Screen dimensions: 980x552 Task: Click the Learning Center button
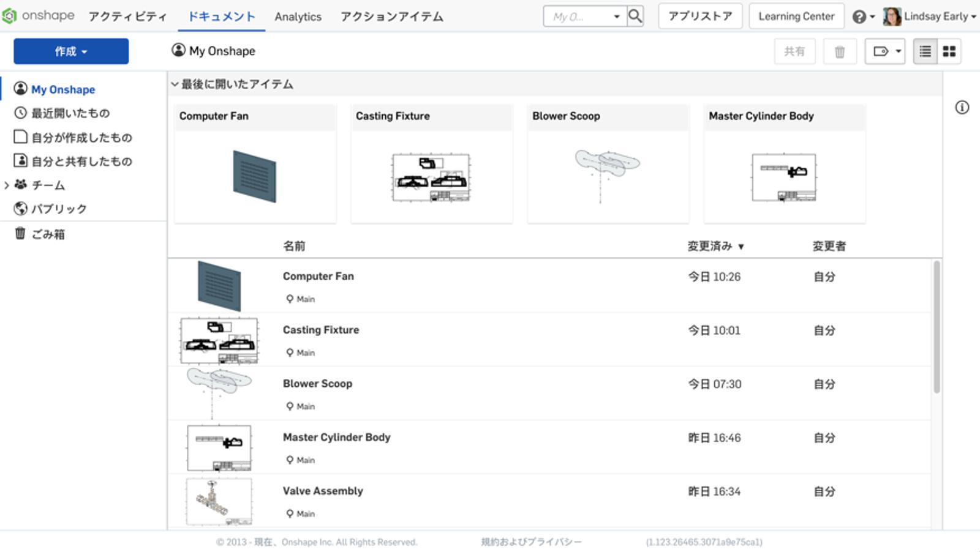click(x=796, y=17)
